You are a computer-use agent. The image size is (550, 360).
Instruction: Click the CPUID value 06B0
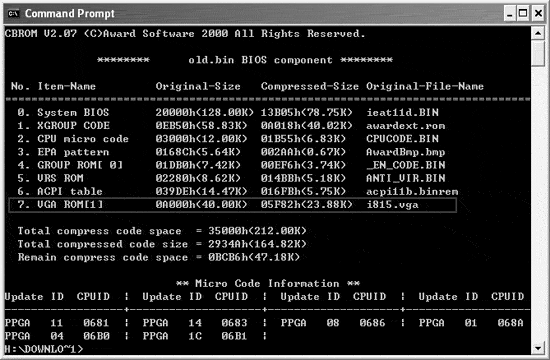coord(96,336)
